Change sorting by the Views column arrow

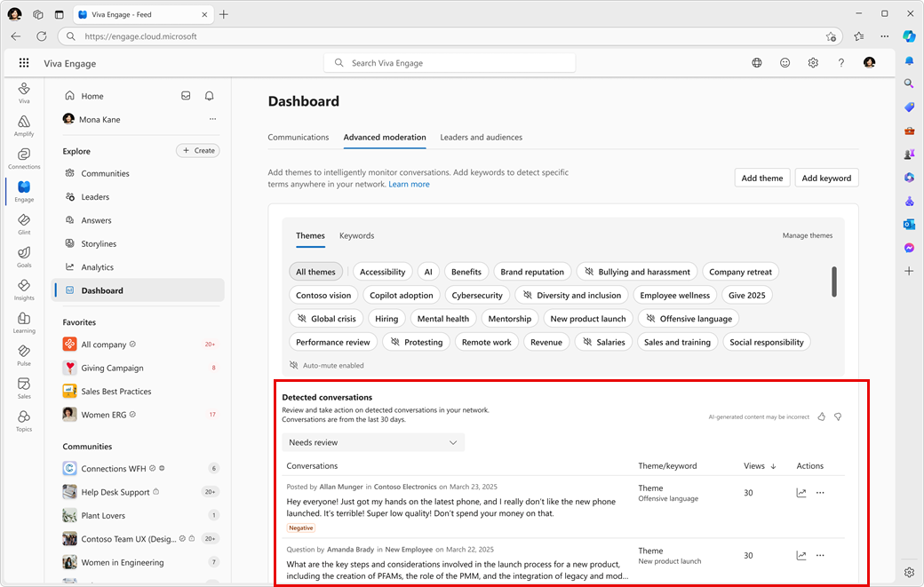(x=773, y=465)
